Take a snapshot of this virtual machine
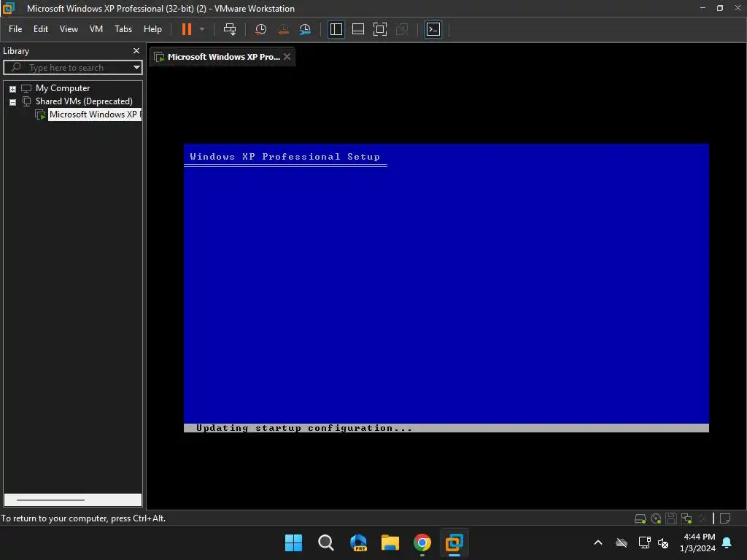This screenshot has height=560, width=747. tap(260, 29)
